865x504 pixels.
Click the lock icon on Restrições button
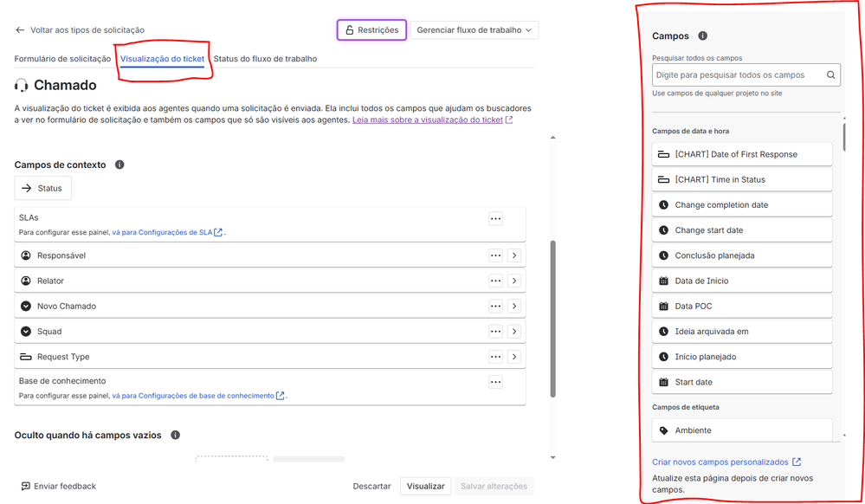[x=349, y=29]
